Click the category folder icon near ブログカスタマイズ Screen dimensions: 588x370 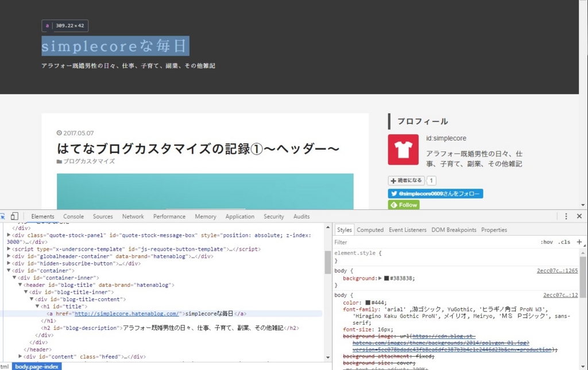point(59,161)
